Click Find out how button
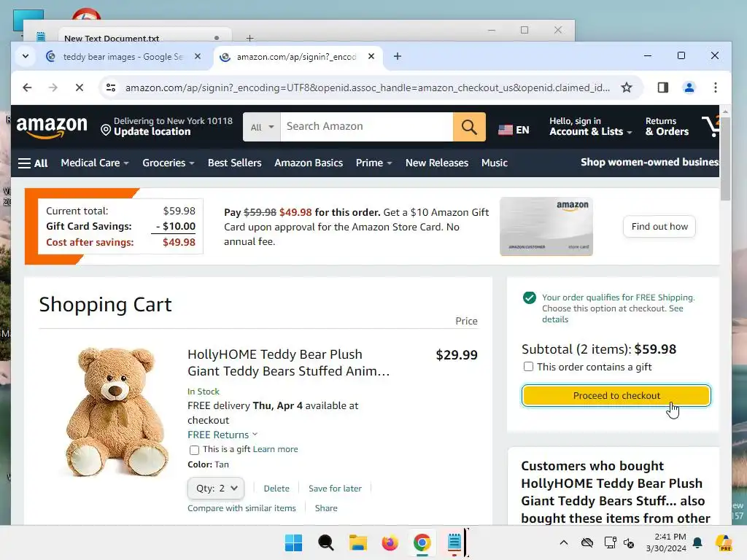Screen dimensions: 747x560 click(659, 227)
